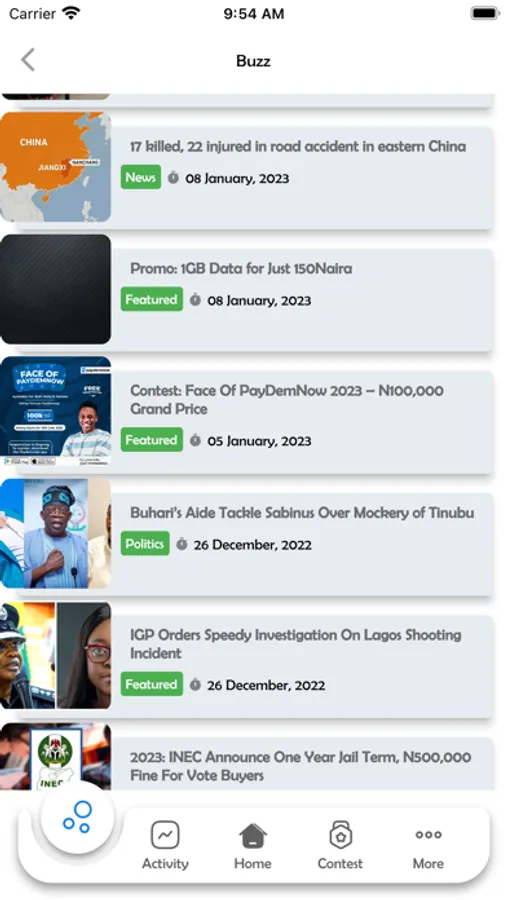
Task: Select the Politics tag label
Action: click(145, 544)
